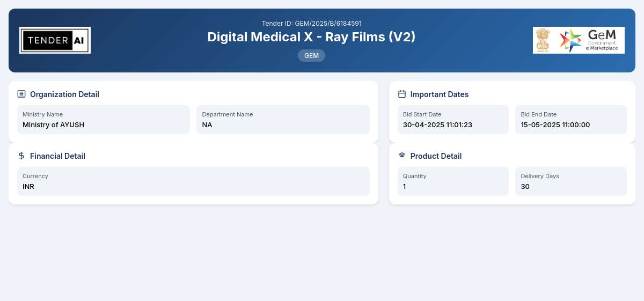644x301 pixels.
Task: Click the Important Dates heading
Action: pyautogui.click(x=440, y=94)
